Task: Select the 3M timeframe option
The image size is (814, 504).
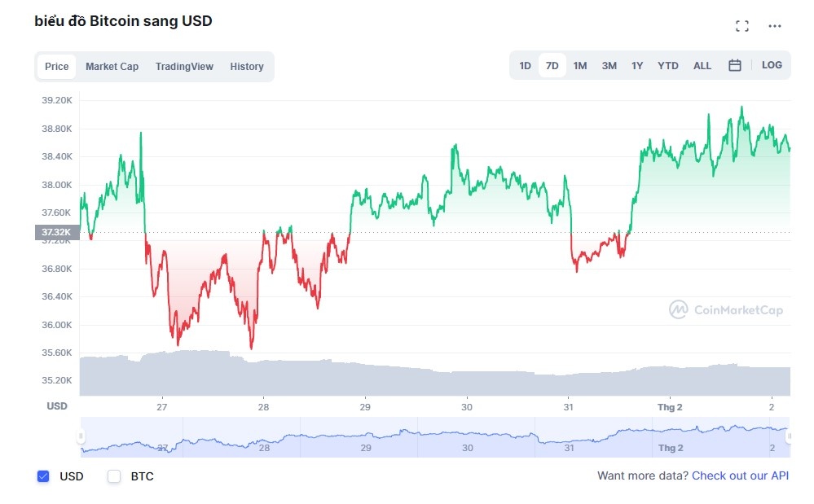Action: [x=609, y=65]
